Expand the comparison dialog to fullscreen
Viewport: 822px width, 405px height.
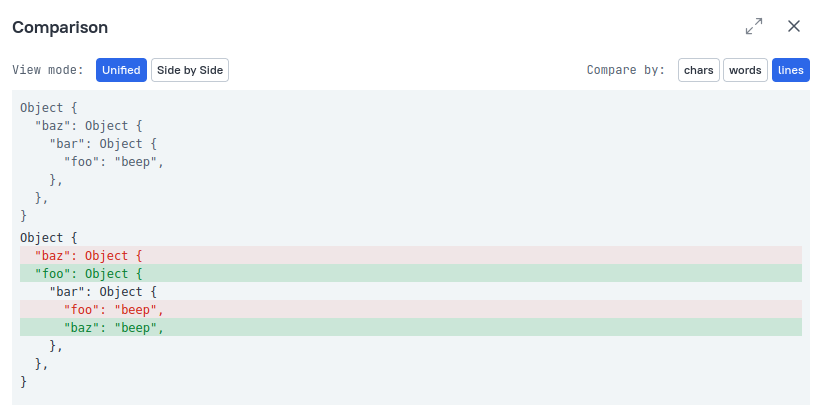point(754,26)
